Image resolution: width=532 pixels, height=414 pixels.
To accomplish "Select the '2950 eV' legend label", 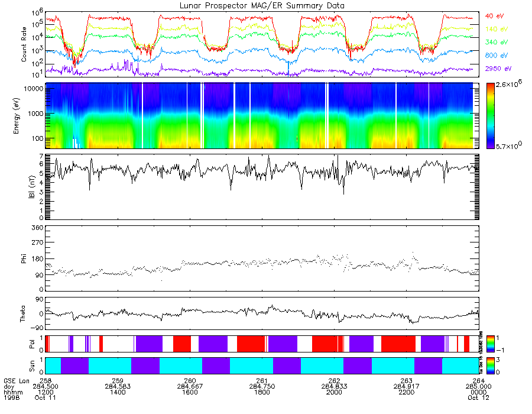I will [498, 69].
